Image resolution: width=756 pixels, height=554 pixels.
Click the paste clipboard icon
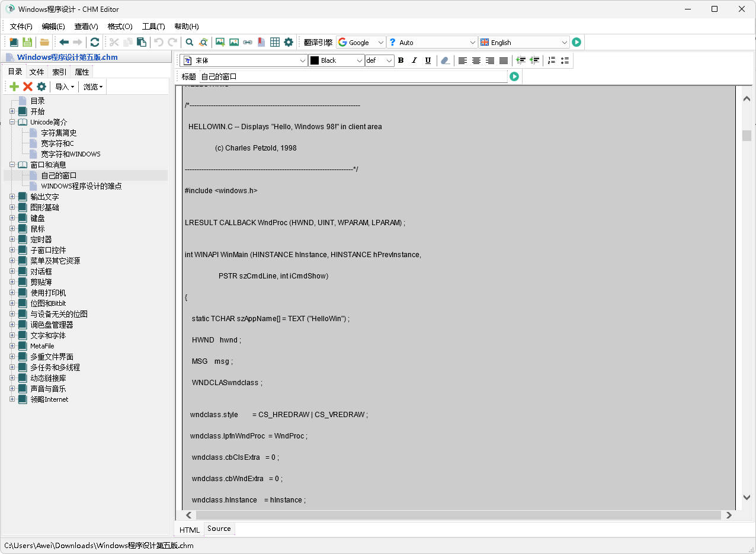(x=142, y=42)
